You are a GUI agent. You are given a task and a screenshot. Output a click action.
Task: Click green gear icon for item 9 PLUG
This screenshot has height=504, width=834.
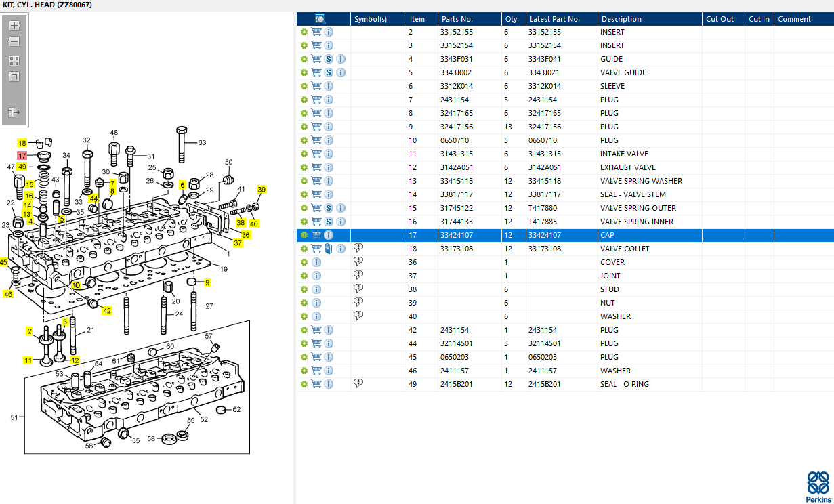tap(304, 127)
